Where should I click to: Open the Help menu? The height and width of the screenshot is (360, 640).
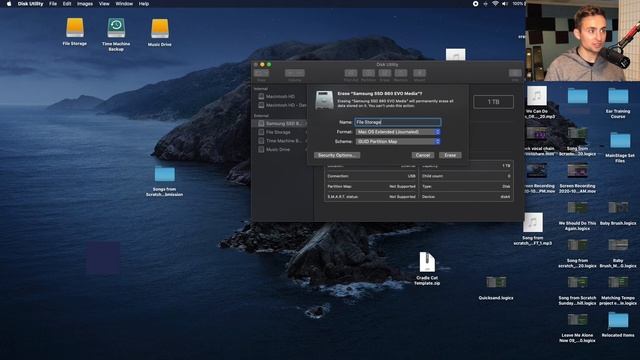coord(144,4)
